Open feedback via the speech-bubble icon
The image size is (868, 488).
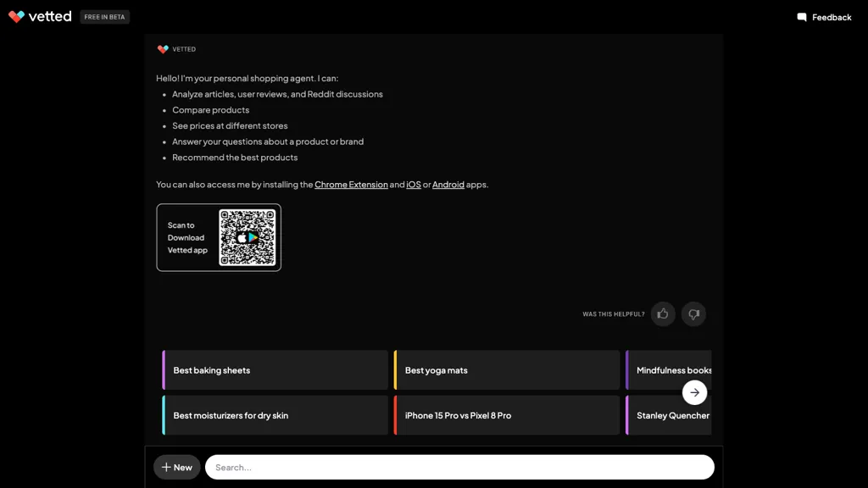pyautogui.click(x=800, y=17)
